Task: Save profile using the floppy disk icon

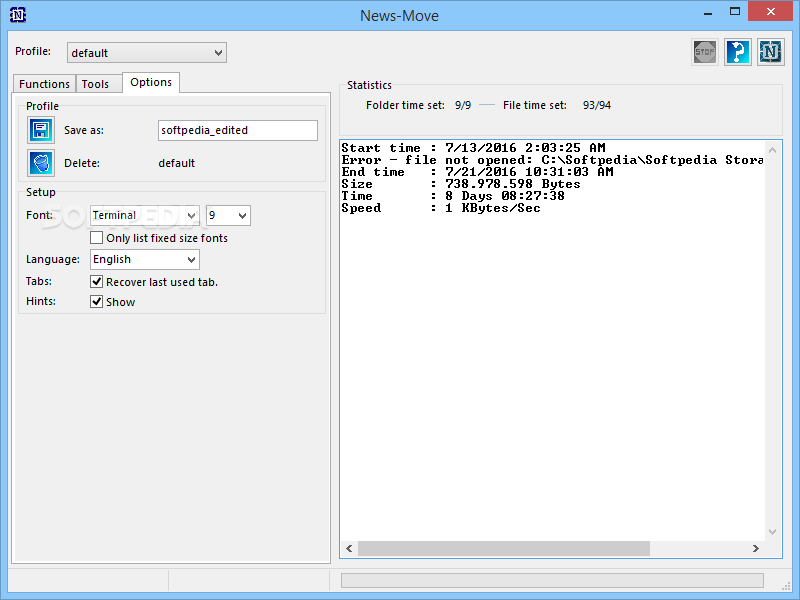Action: point(41,130)
